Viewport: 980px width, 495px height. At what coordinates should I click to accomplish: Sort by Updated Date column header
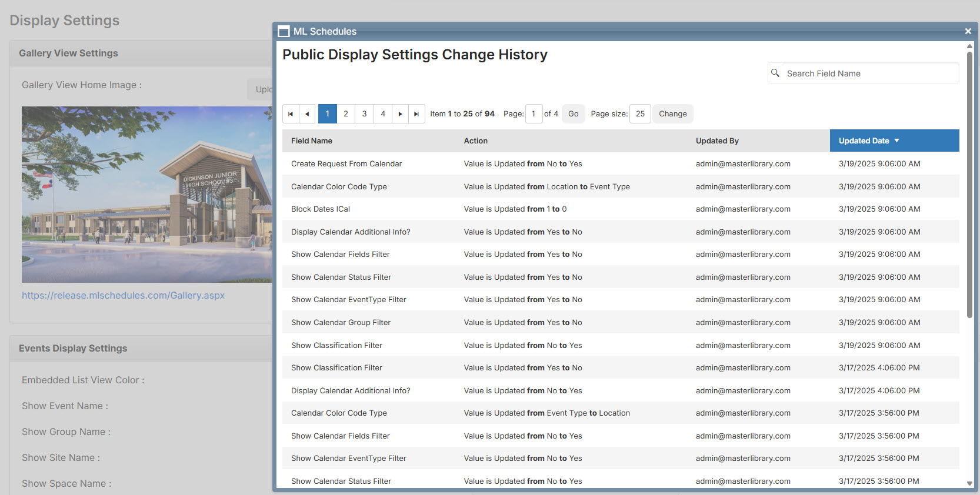[894, 141]
